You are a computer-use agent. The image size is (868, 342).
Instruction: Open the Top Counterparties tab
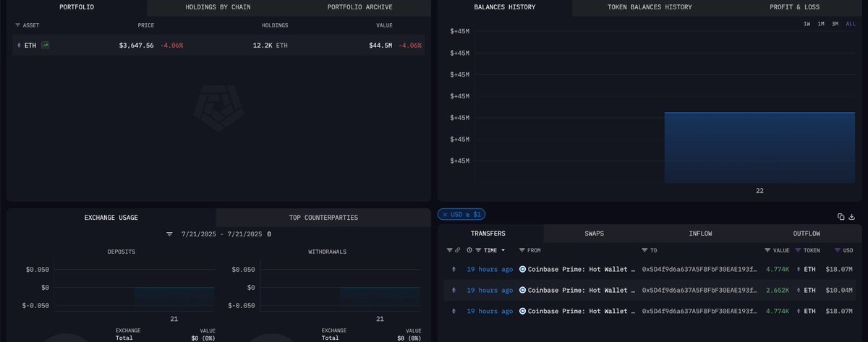click(x=323, y=217)
